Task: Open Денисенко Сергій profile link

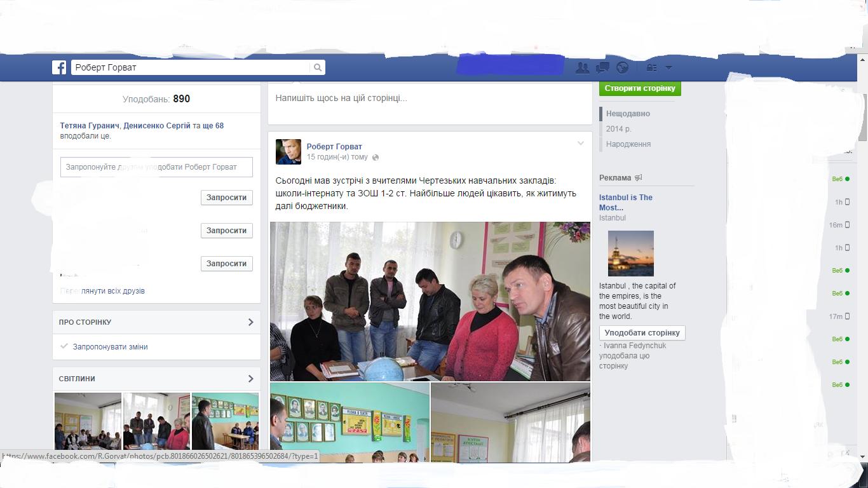Action: click(x=157, y=126)
